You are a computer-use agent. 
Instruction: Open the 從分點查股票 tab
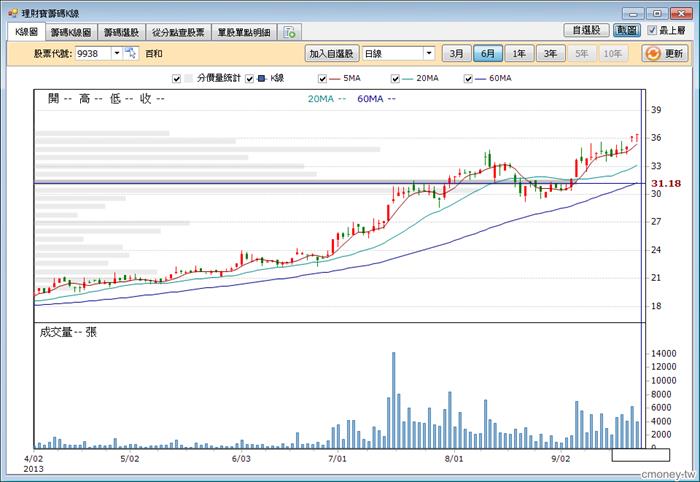(178, 33)
